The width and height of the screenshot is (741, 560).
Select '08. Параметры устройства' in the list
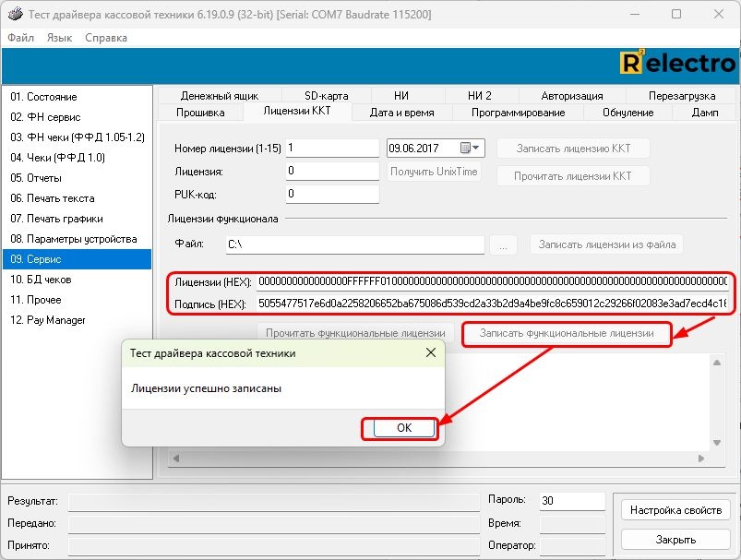(x=74, y=239)
